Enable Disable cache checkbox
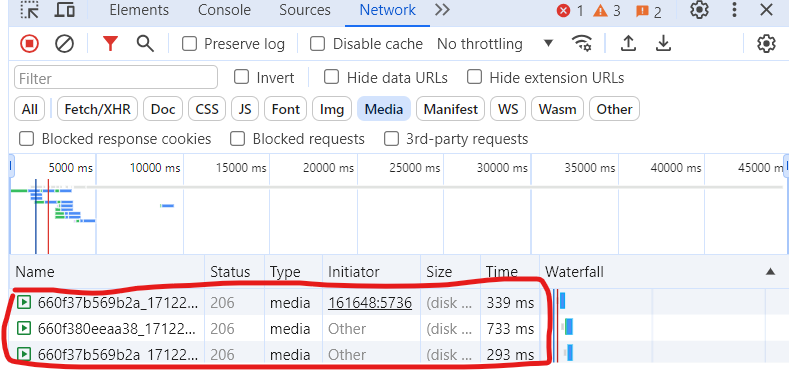 [317, 44]
